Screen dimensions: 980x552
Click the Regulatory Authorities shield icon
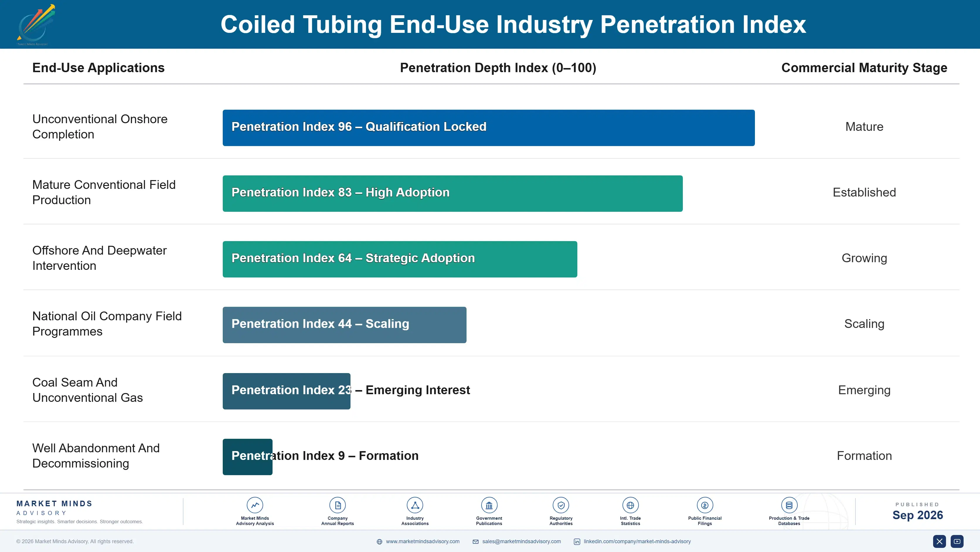561,505
